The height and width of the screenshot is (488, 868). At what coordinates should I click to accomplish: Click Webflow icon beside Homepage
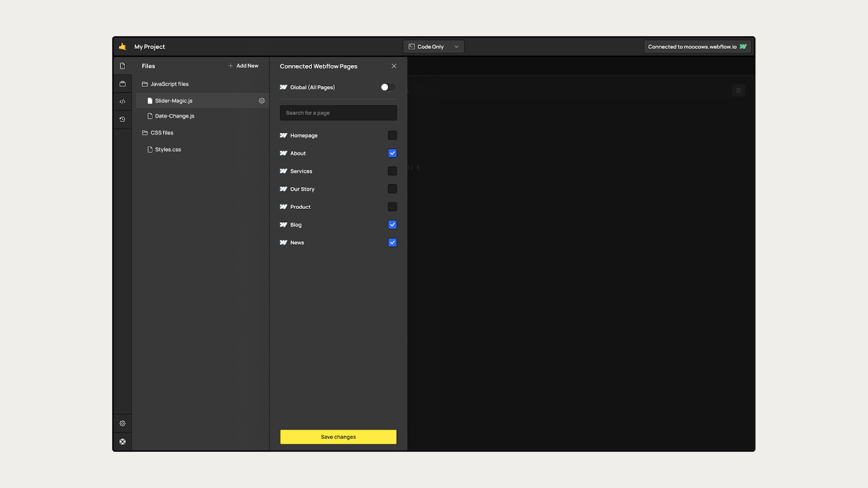[x=283, y=136]
